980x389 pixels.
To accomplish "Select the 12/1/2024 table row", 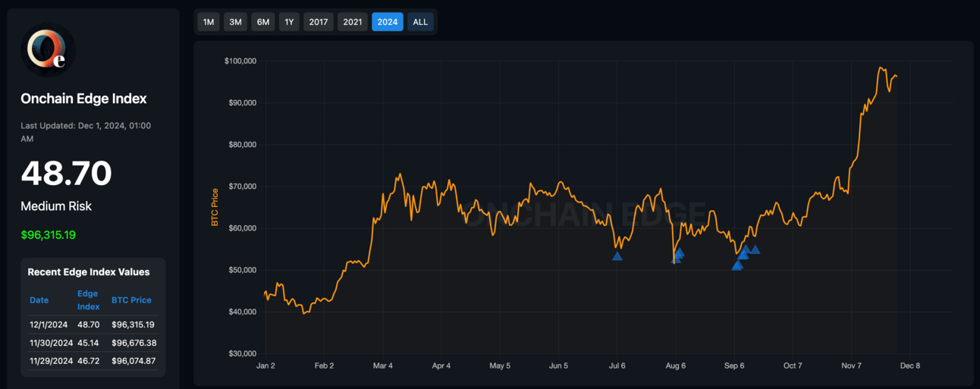I will tap(93, 325).
